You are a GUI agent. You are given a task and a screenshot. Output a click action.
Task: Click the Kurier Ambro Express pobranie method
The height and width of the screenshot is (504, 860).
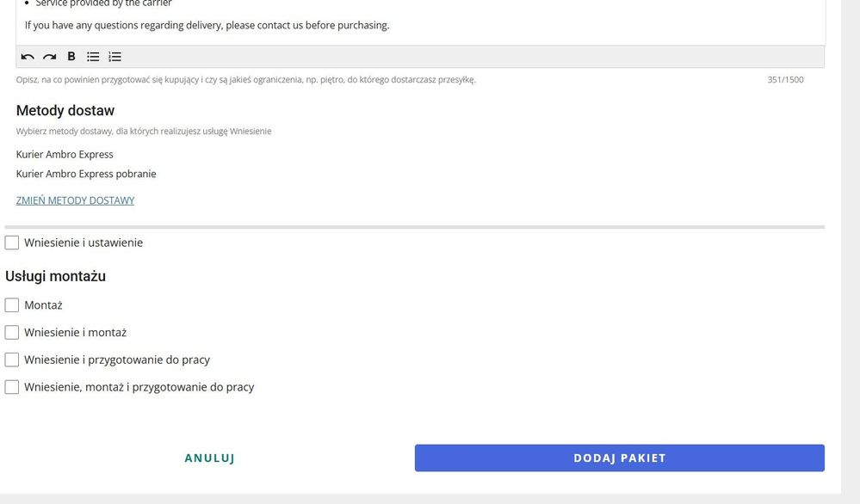pos(86,174)
